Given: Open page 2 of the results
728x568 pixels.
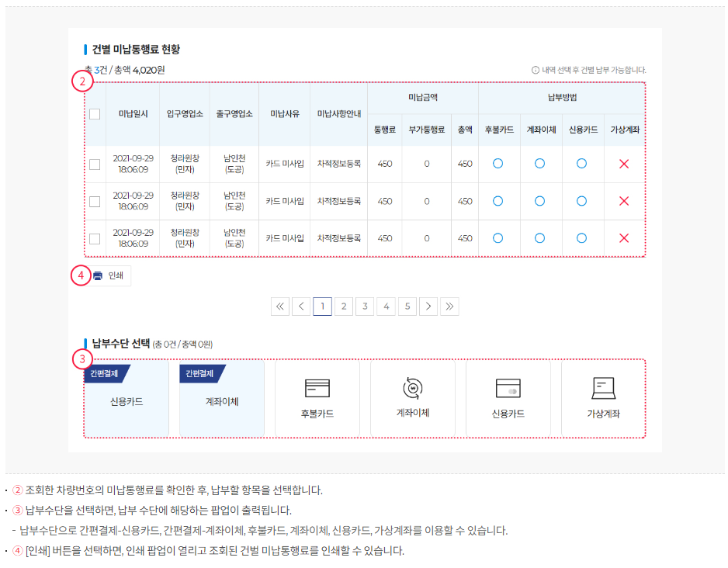Looking at the screenshot, I should pyautogui.click(x=343, y=306).
